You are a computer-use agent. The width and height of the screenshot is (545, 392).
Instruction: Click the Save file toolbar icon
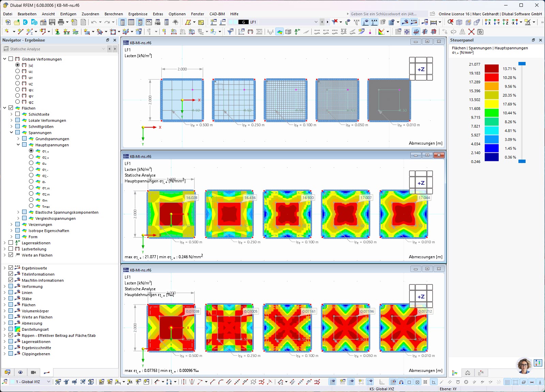tap(52, 22)
